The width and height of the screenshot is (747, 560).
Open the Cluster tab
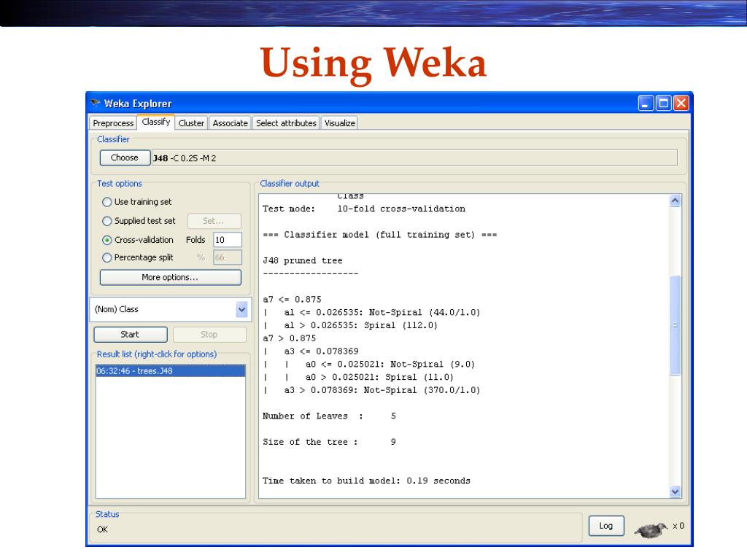pyautogui.click(x=191, y=122)
